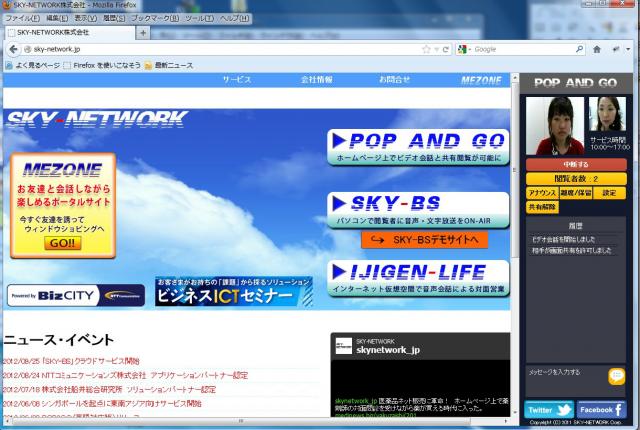This screenshot has width=640, height=430.
Task: Open the 表示(V) menu
Action: coord(85,18)
